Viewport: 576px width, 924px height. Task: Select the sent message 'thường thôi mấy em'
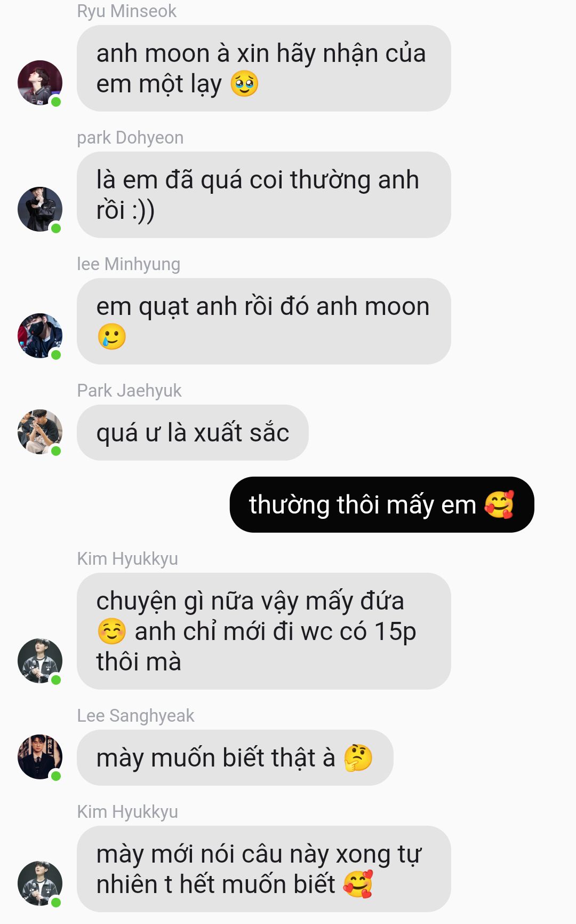point(382,504)
